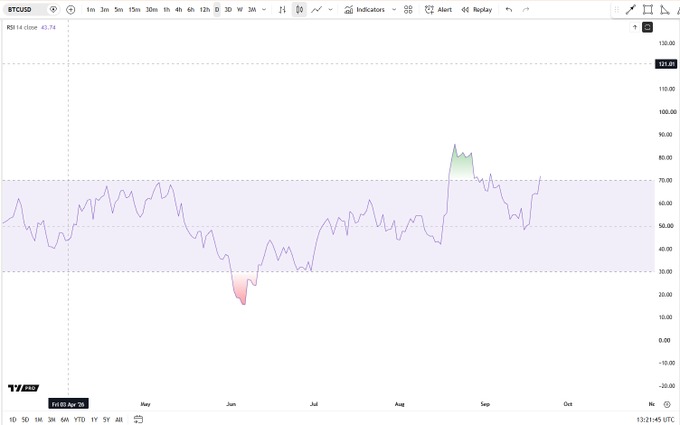Click the 13:21:45 UTC timezone clock

pyautogui.click(x=655, y=419)
